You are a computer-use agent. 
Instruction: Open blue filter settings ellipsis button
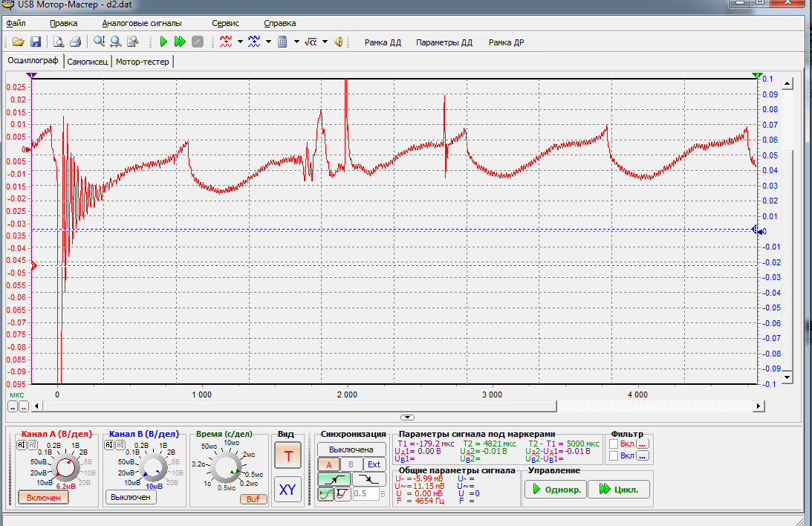pyautogui.click(x=643, y=456)
